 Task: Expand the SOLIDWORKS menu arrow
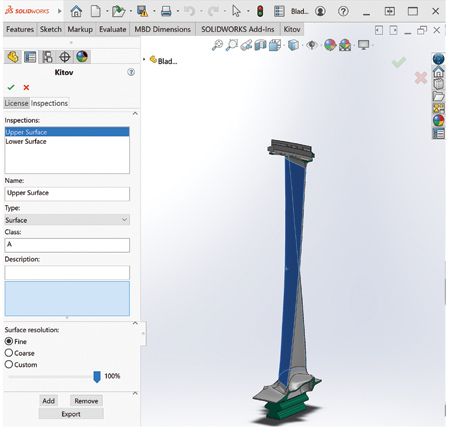tap(60, 11)
